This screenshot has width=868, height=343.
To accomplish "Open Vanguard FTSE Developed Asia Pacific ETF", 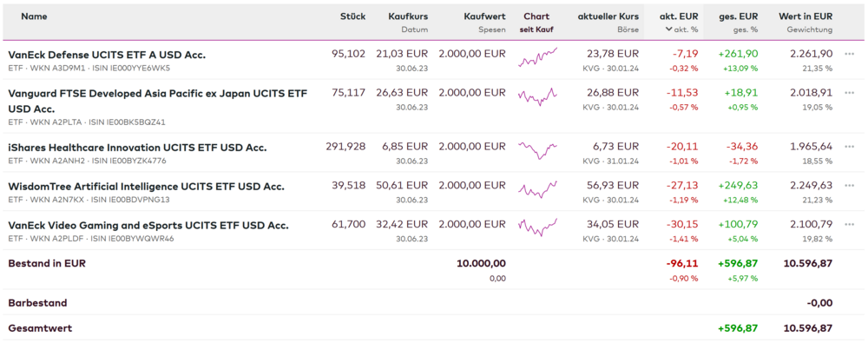I will pos(158,101).
